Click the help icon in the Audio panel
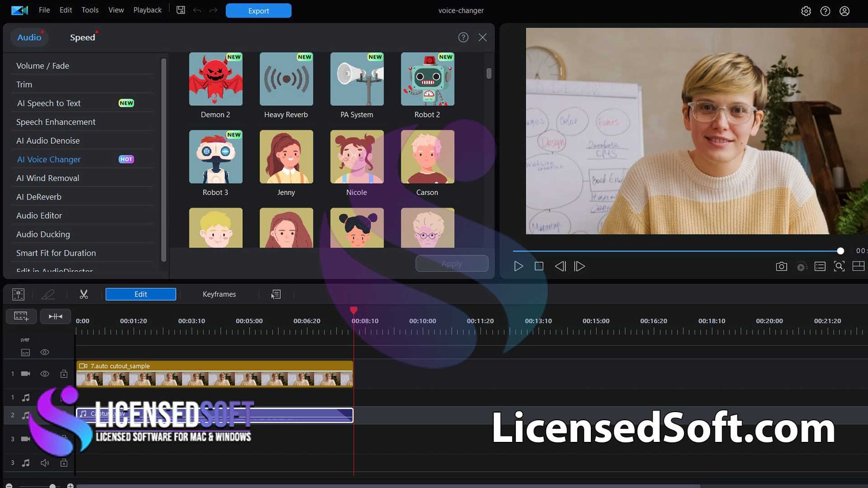The height and width of the screenshot is (488, 868). tap(463, 37)
